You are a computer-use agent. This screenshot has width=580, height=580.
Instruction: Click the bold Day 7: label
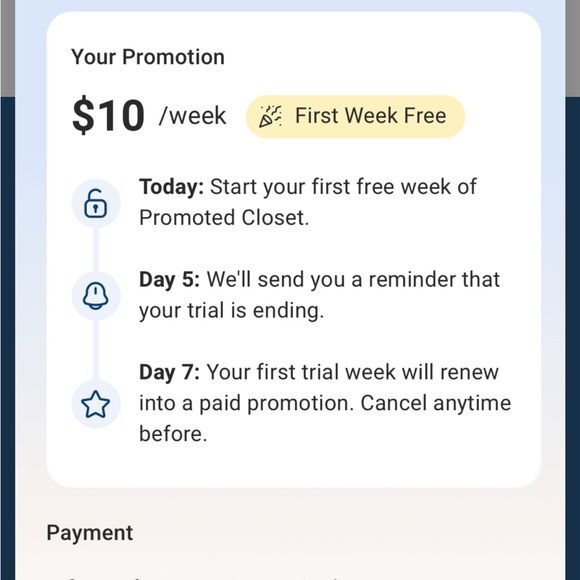[x=169, y=372]
